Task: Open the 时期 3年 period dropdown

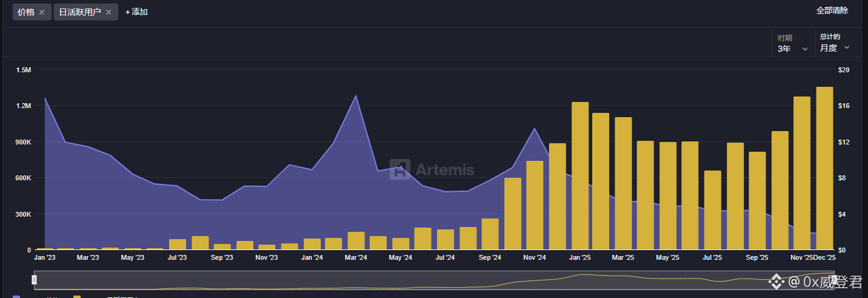Action: 793,44
